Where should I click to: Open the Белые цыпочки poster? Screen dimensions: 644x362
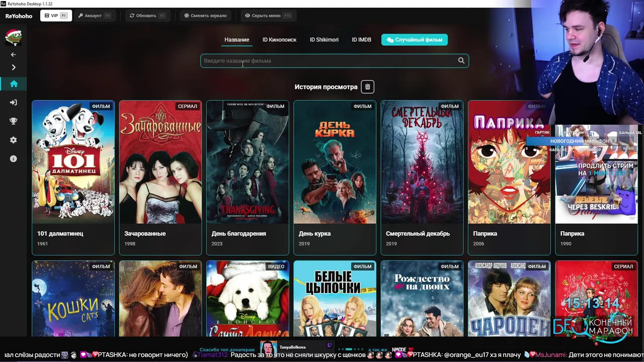[335, 299]
